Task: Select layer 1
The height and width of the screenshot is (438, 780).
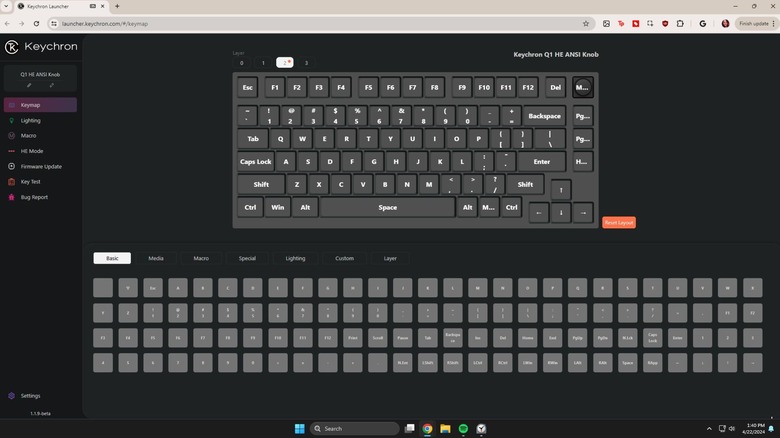Action: point(263,63)
